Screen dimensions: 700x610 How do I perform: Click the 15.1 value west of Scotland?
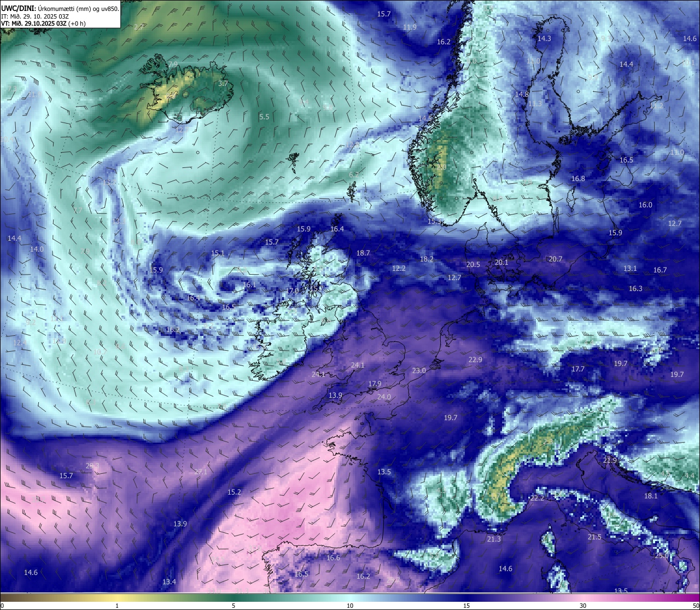click(x=218, y=253)
